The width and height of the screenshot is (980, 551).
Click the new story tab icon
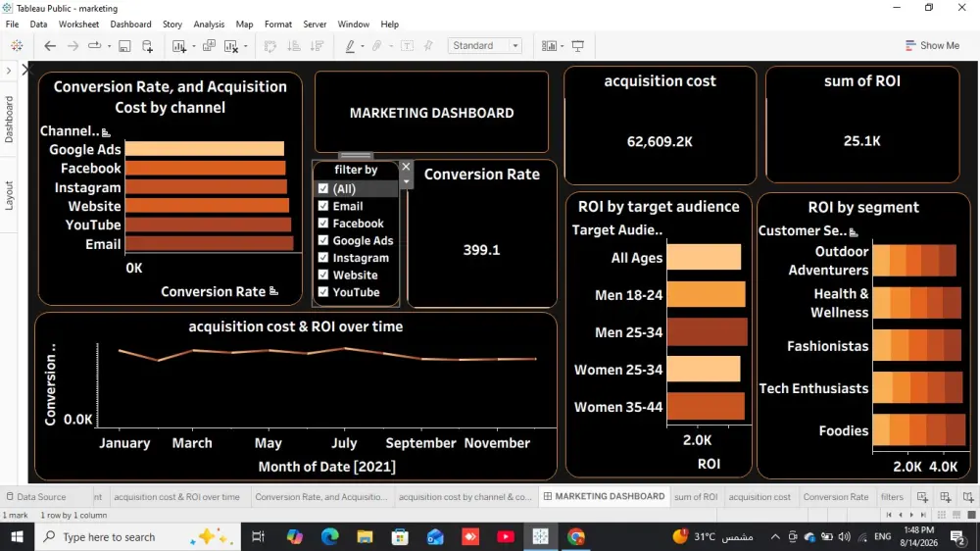click(x=968, y=497)
